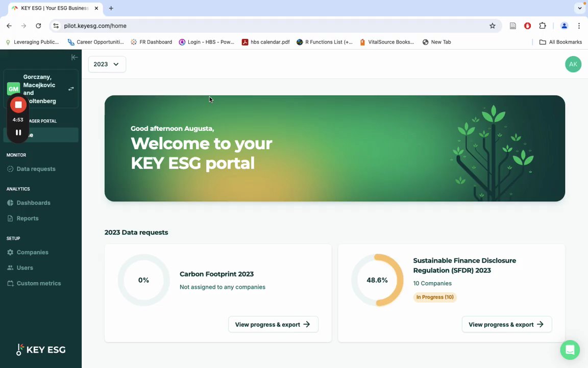The height and width of the screenshot is (368, 588).
Task: View progress & export for Carbon Footprint
Action: 273,325
